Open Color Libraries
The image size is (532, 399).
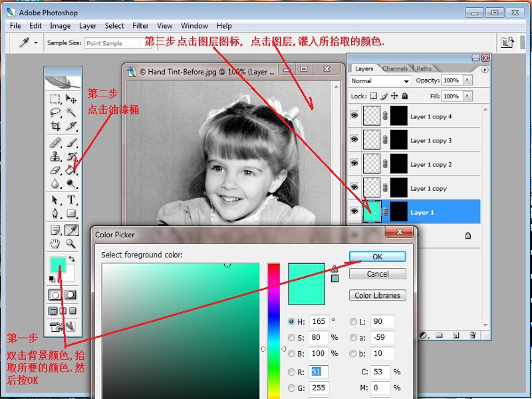tap(377, 295)
